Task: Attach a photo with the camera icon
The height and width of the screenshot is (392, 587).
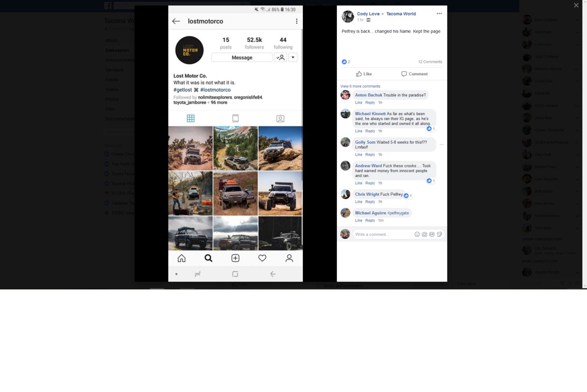Action: pos(425,234)
